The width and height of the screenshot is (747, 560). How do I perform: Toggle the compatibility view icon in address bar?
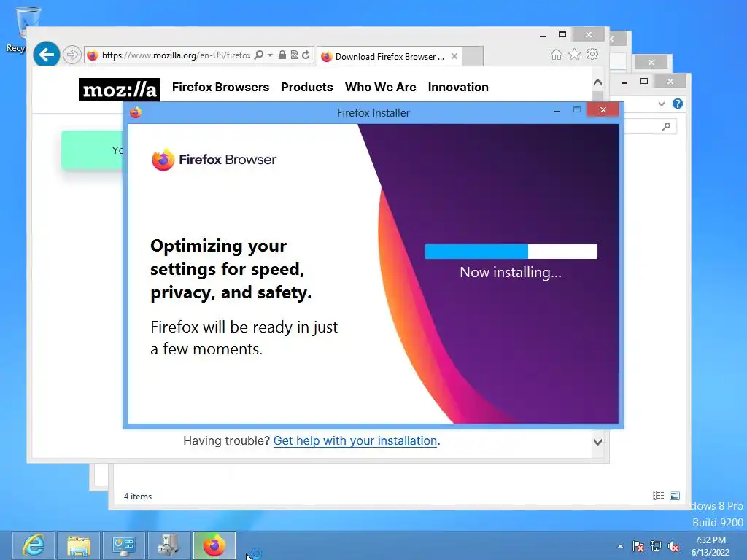[x=294, y=55]
